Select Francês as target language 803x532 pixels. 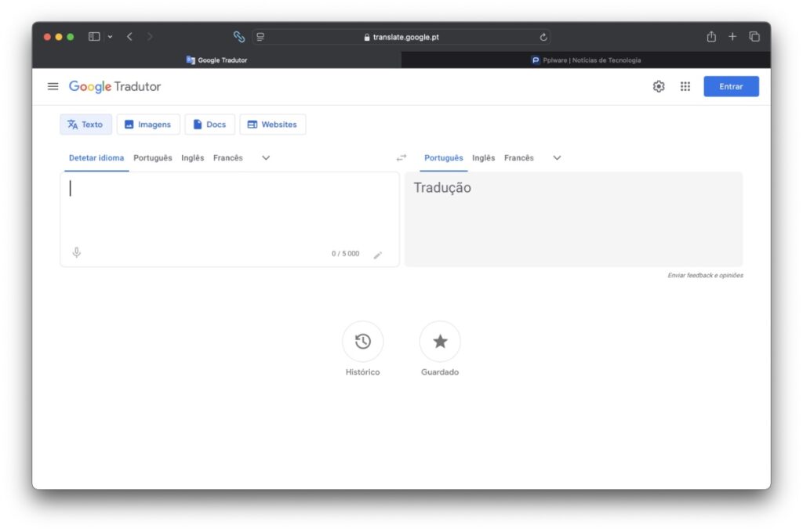point(519,158)
